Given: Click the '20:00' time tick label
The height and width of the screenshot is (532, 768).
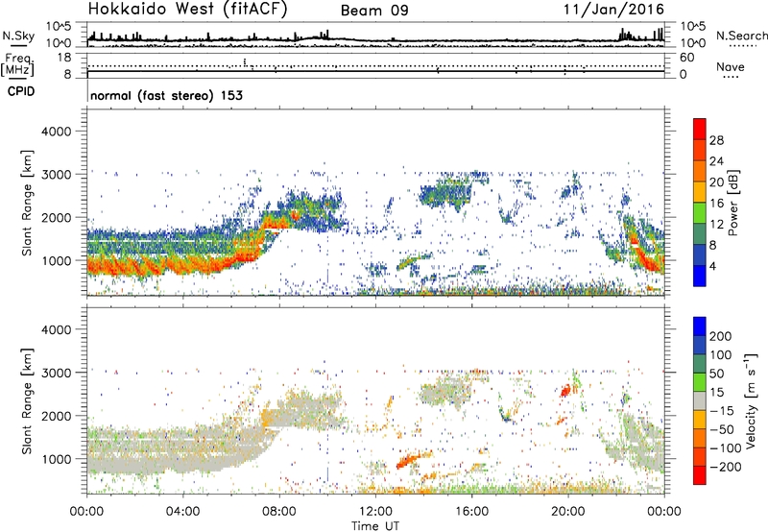Looking at the screenshot, I should point(568,512).
